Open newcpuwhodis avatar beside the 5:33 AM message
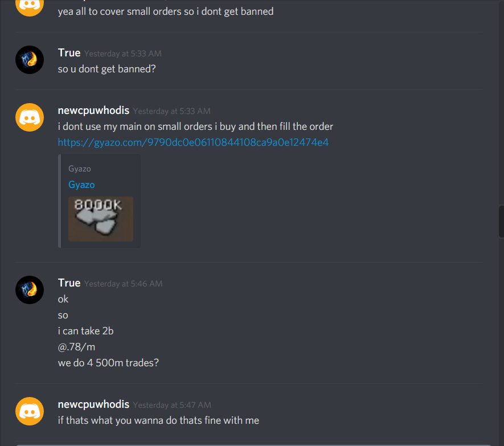This screenshot has height=446, width=504. (x=30, y=117)
